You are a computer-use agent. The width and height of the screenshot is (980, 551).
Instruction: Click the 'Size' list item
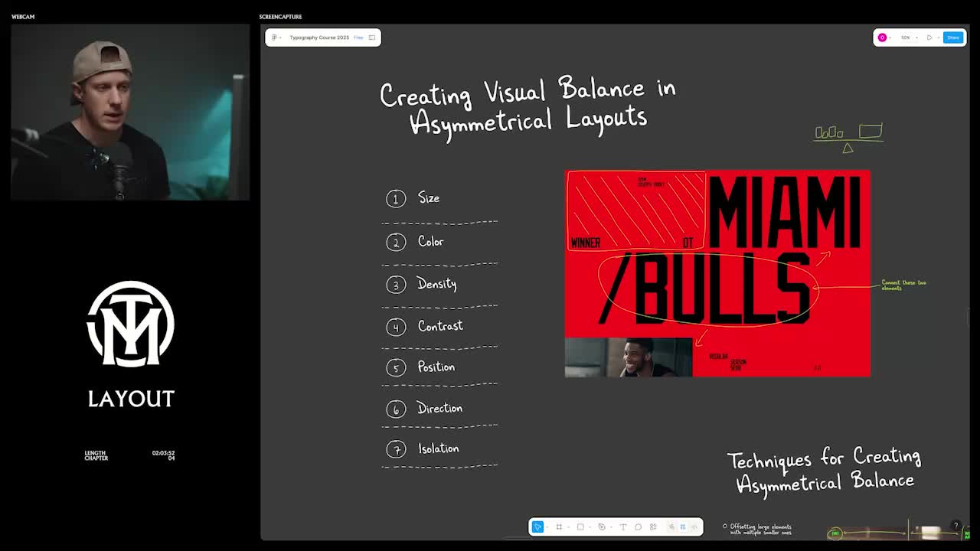(429, 198)
